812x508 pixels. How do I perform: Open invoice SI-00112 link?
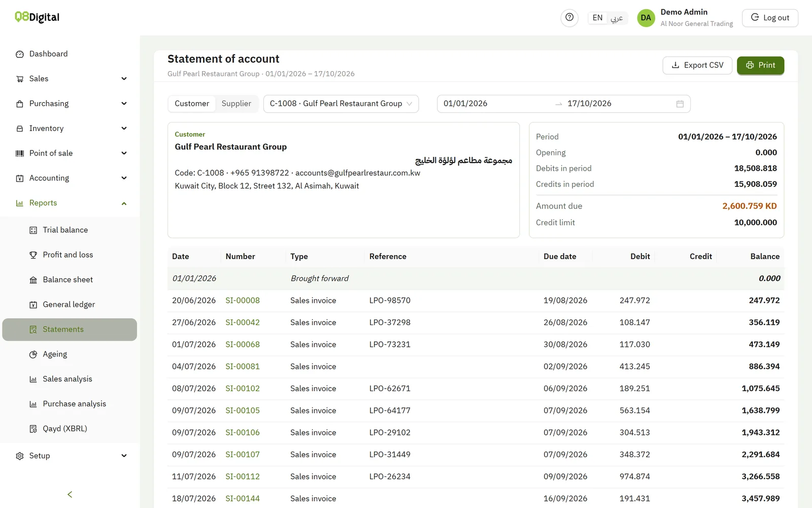pyautogui.click(x=243, y=477)
